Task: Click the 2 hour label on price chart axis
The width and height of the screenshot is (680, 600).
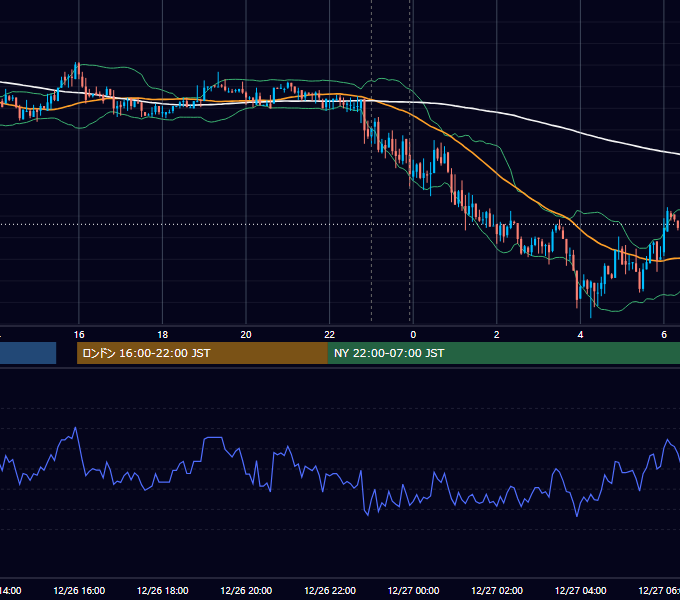Action: click(497, 335)
